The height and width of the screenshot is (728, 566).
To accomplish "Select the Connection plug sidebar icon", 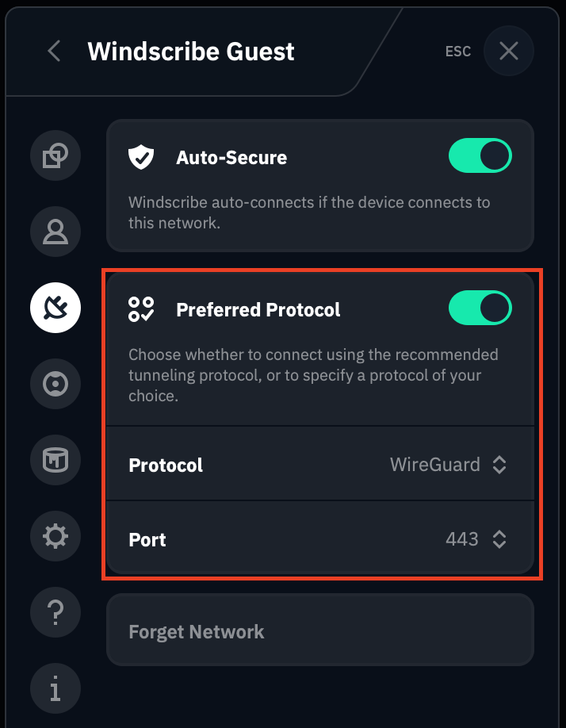I will click(55, 308).
